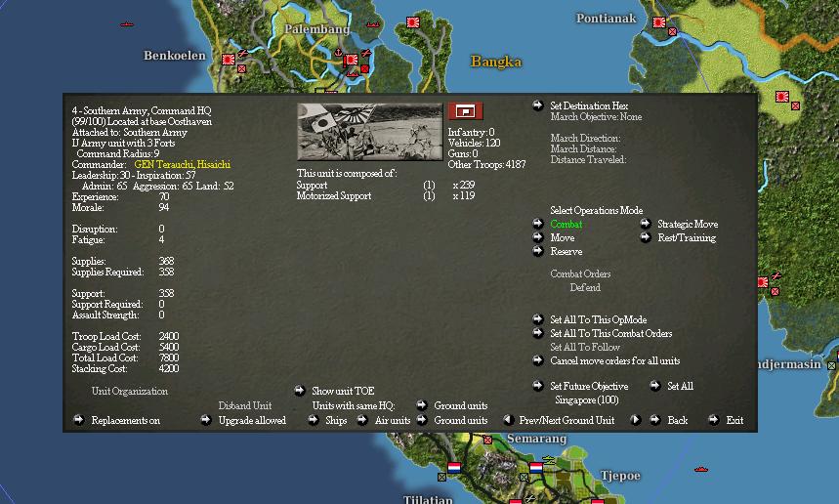This screenshot has height=504, width=839.
Task: Open the red flag button beside unit photo
Action: pyautogui.click(x=465, y=111)
